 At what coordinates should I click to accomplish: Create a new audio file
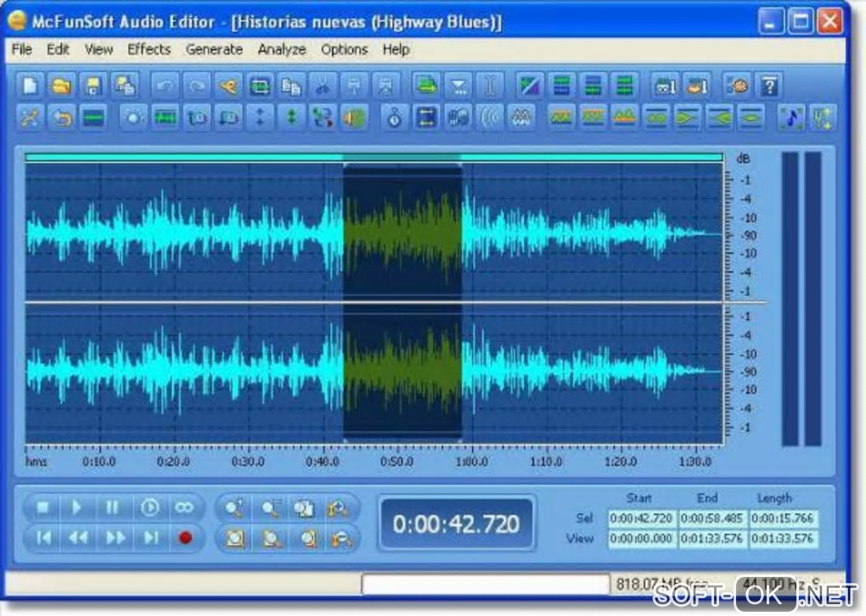pos(30,86)
